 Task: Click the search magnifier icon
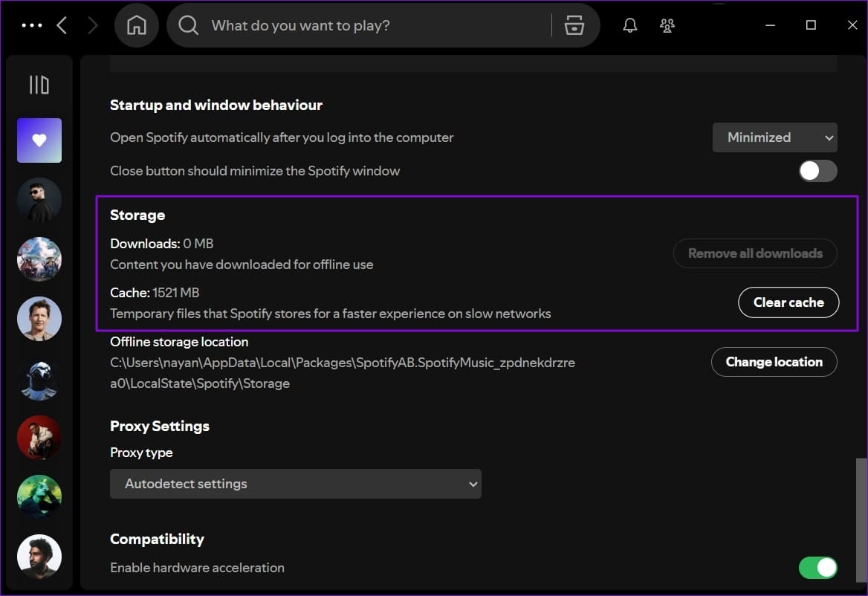coord(188,25)
